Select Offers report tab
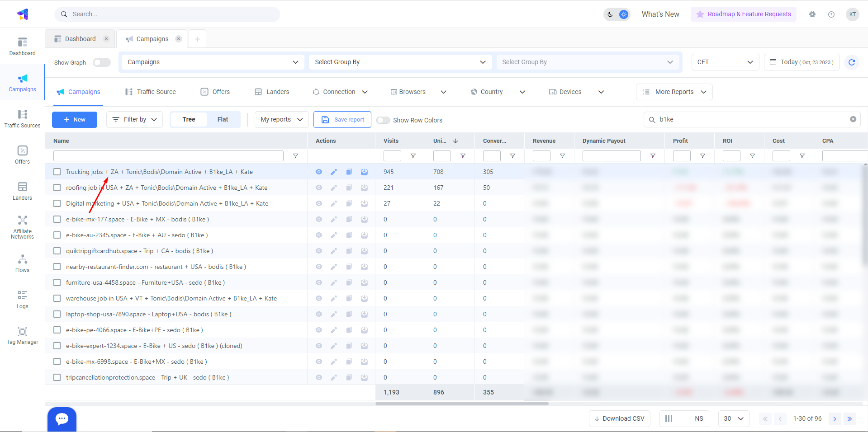868x432 pixels. tap(215, 92)
